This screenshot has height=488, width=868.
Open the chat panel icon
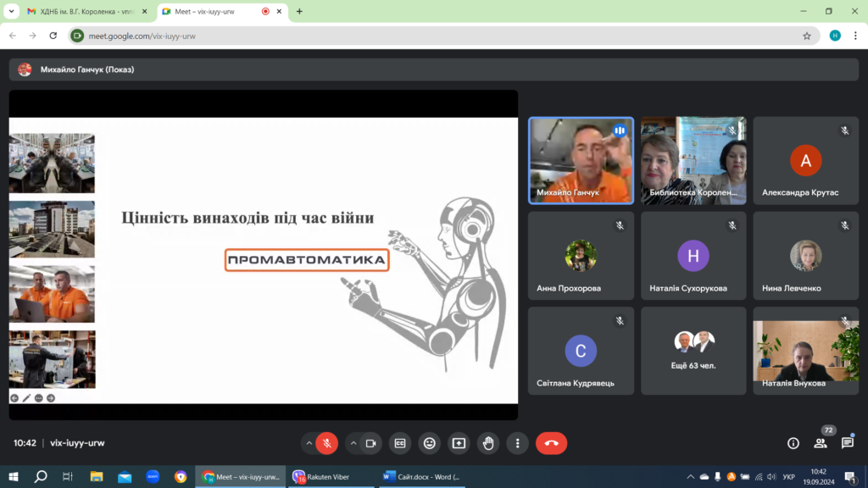pos(848,443)
